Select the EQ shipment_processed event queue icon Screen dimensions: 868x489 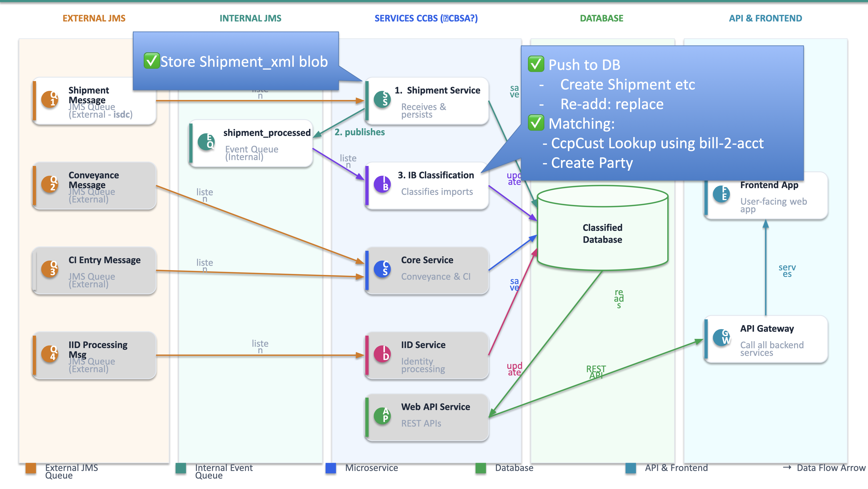pyautogui.click(x=206, y=142)
